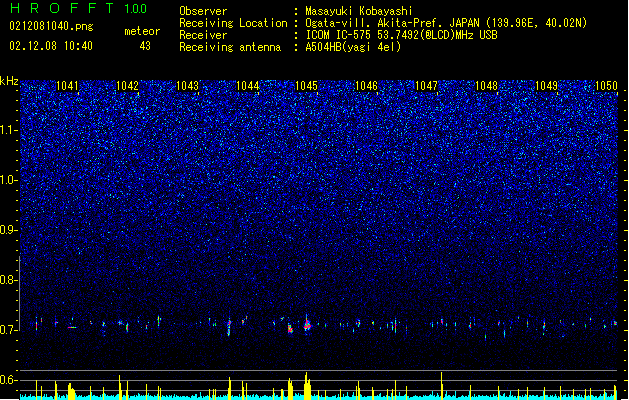Click the strong meteor echo at 1045
The image size is (629, 400).
[x=307, y=324]
